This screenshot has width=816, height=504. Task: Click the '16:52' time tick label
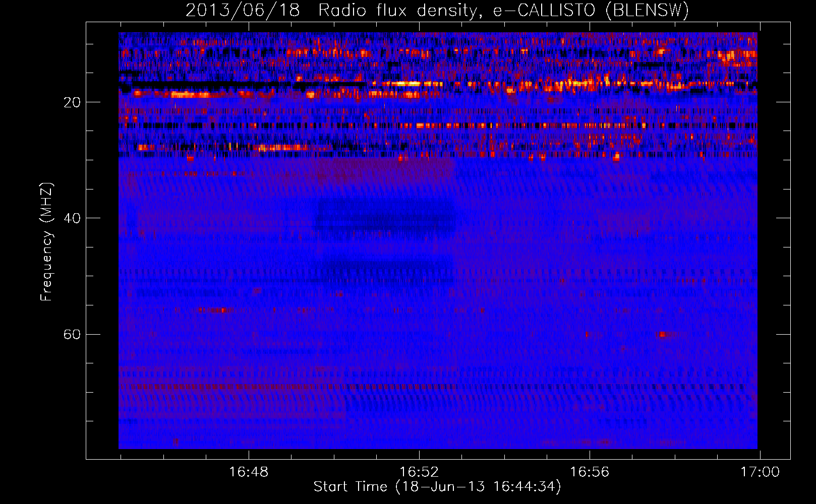pyautogui.click(x=419, y=472)
